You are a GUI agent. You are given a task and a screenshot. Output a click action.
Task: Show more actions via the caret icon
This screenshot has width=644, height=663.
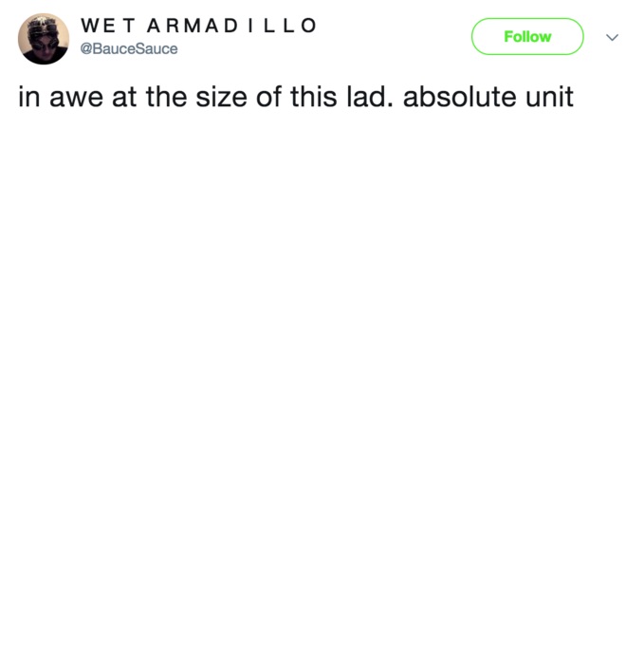(x=612, y=37)
